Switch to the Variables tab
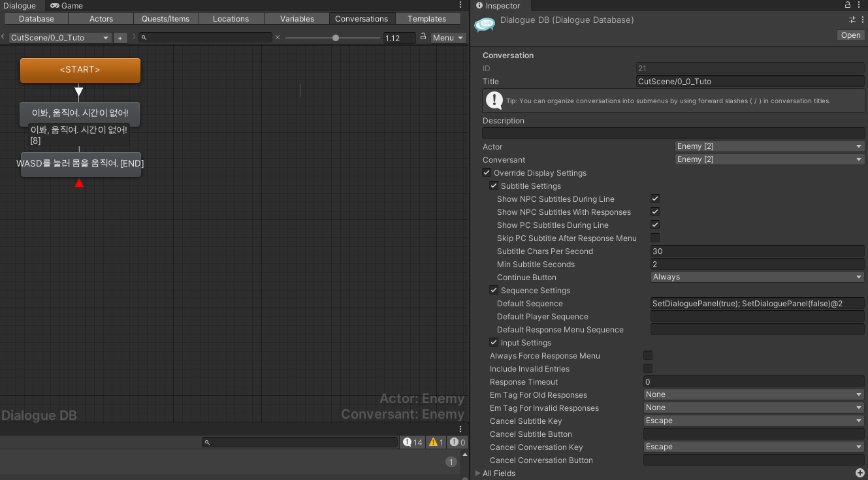Image resolution: width=868 pixels, height=480 pixels. [x=297, y=19]
